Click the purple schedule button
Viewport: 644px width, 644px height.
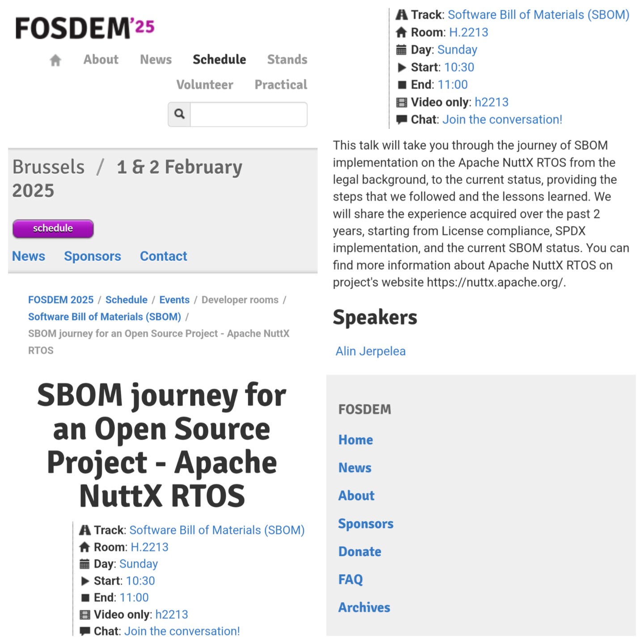tap(53, 229)
